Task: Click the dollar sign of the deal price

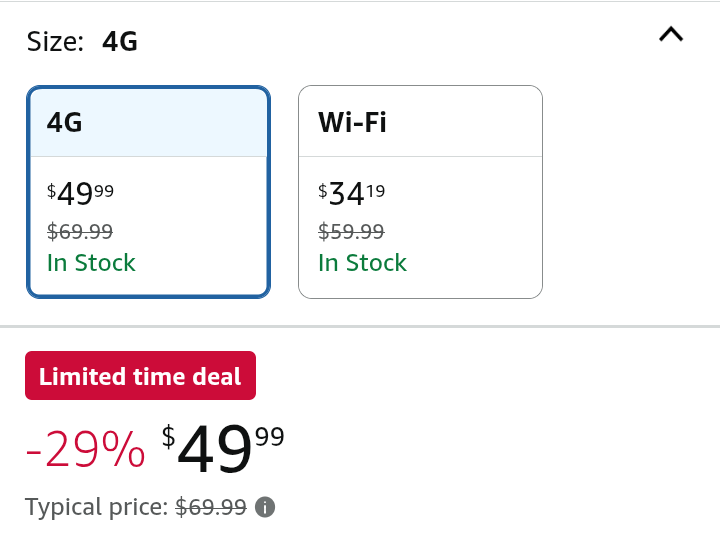Action: pos(168,436)
